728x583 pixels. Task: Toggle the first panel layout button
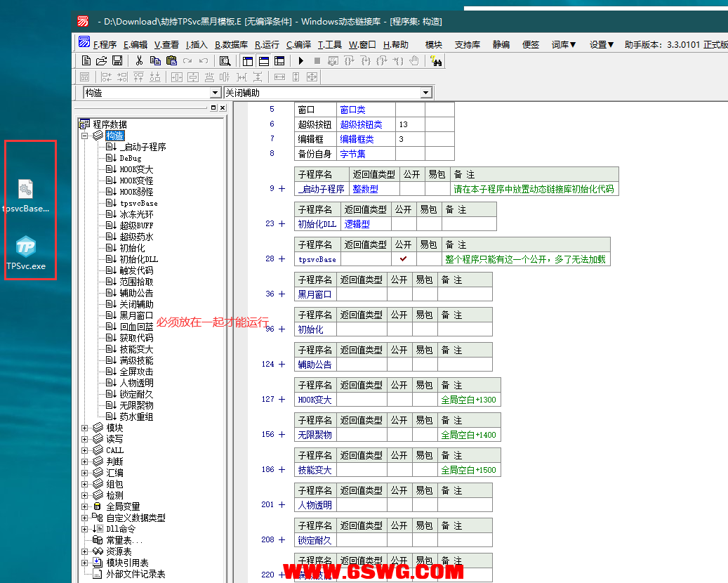pyautogui.click(x=248, y=61)
